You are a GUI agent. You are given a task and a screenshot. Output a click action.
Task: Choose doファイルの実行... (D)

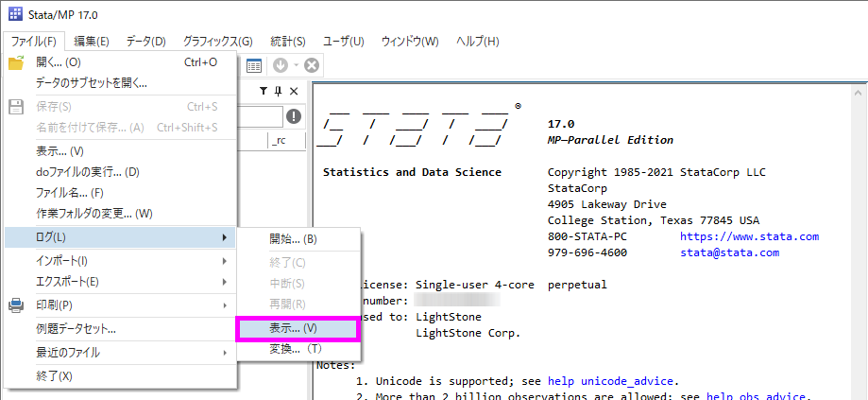pos(120,172)
